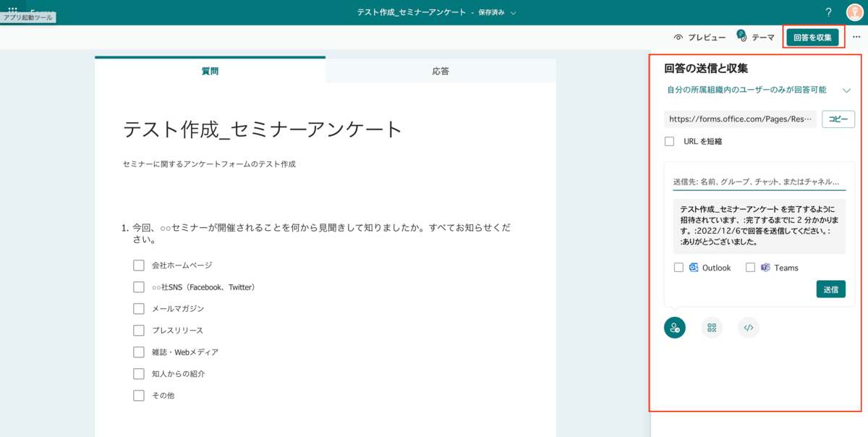The height and width of the screenshot is (437, 868).
Task: Click the profile avatar icon
Action: click(854, 11)
